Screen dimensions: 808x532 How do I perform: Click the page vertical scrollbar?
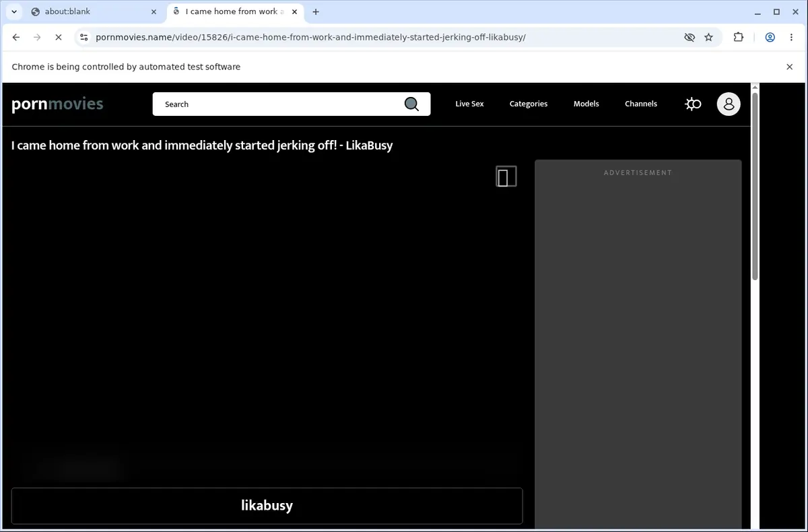coord(755,187)
